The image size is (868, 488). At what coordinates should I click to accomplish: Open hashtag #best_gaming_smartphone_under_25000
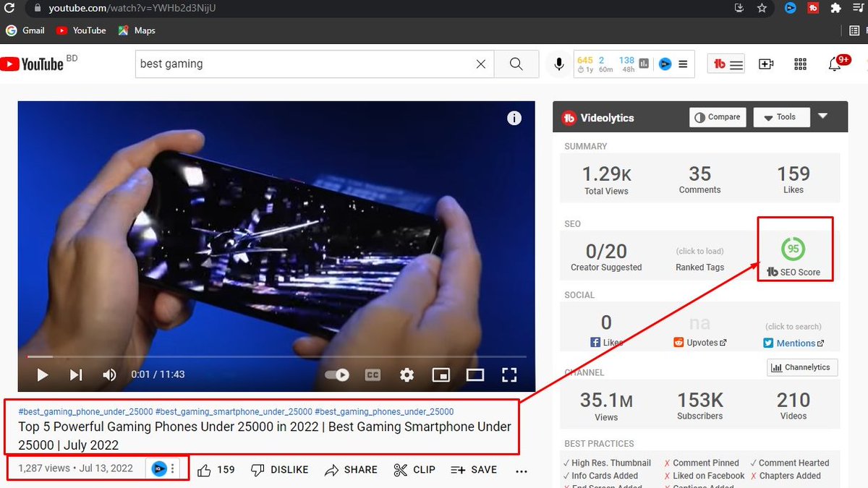click(234, 411)
